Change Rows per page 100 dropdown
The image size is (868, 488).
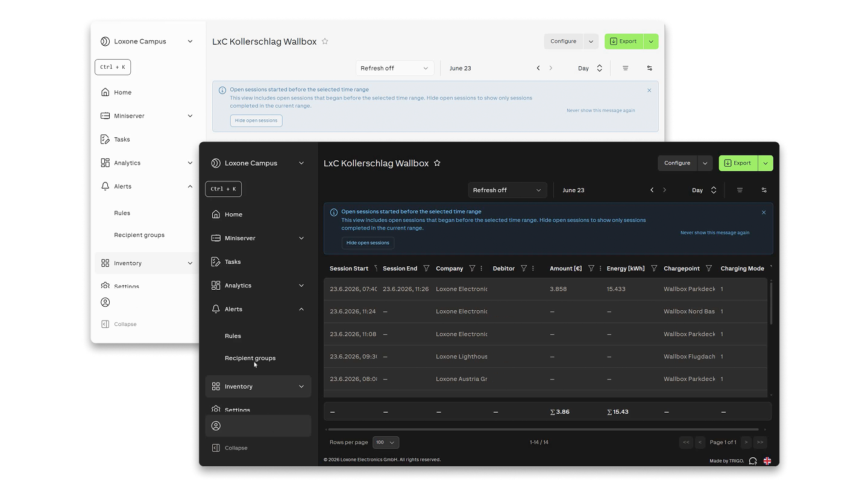[x=386, y=442]
